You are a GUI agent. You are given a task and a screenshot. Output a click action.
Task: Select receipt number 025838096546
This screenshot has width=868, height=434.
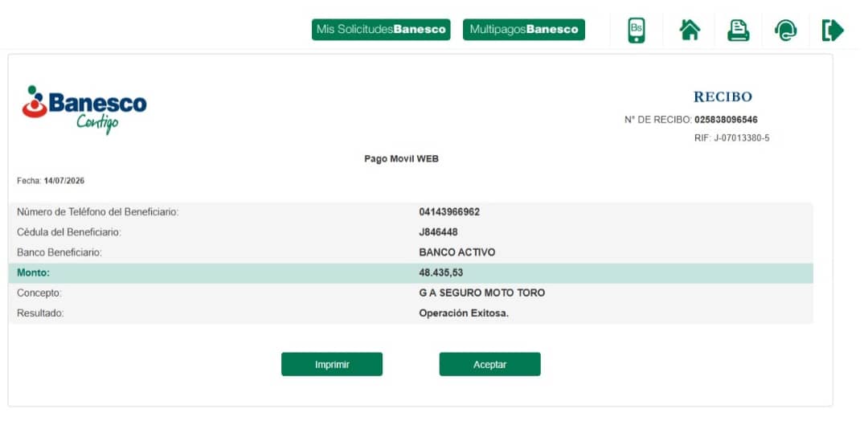coord(726,120)
